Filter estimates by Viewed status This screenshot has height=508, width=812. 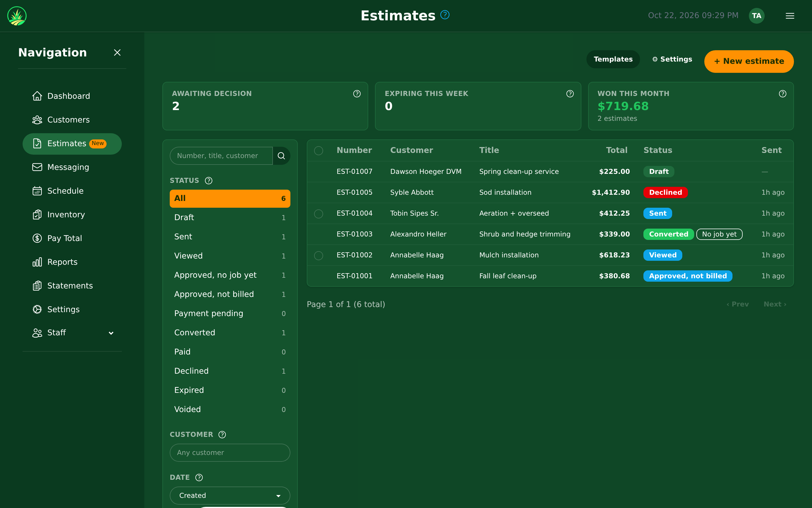(230, 256)
